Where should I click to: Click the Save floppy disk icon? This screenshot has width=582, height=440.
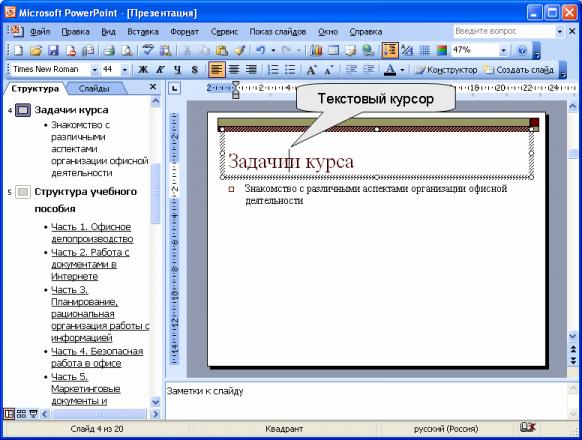[53, 50]
